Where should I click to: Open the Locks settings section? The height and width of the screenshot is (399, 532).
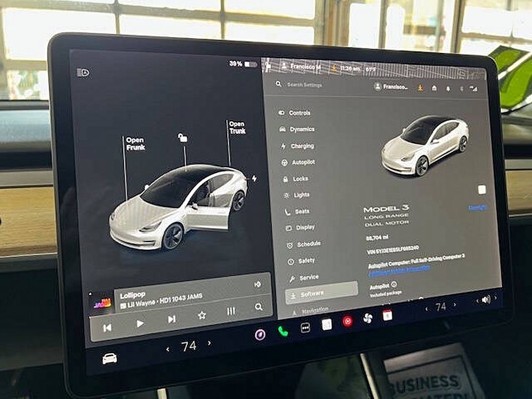[300, 179]
